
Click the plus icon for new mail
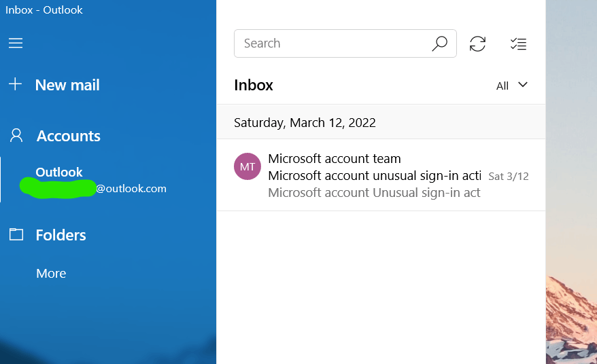pyautogui.click(x=16, y=84)
